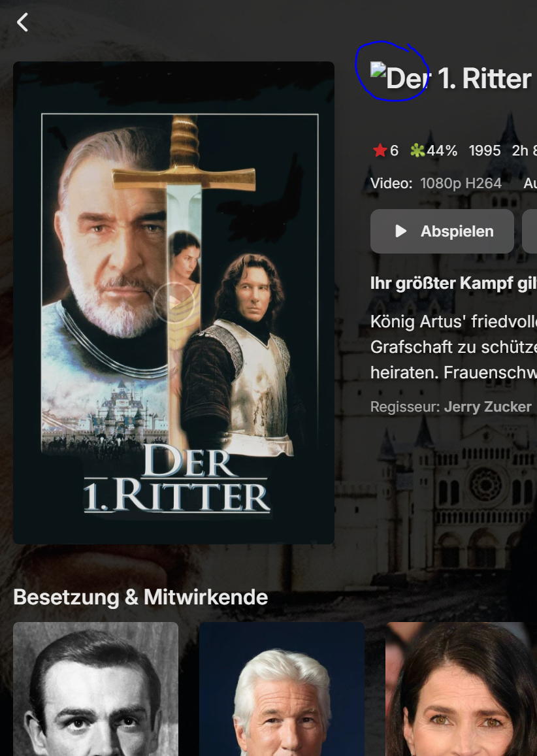Screen dimensions: 537x756
Task: Go back using the top-left arrow
Action: [22, 22]
